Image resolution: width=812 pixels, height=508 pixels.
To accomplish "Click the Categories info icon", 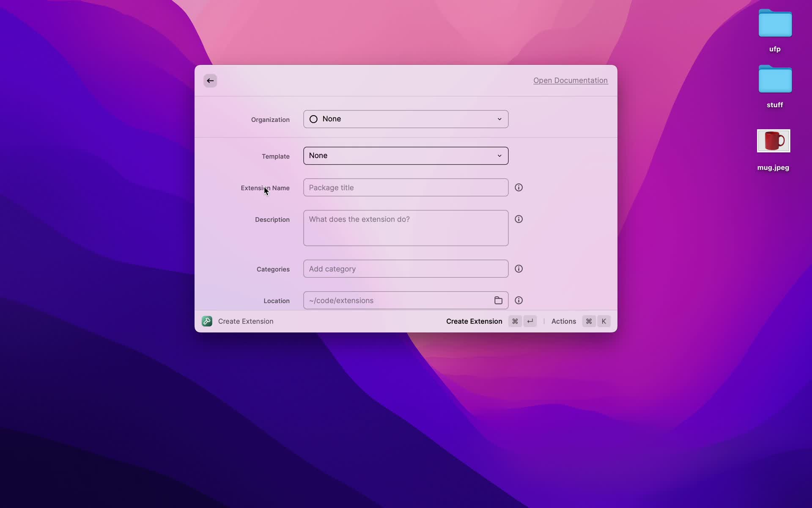I will (x=518, y=269).
